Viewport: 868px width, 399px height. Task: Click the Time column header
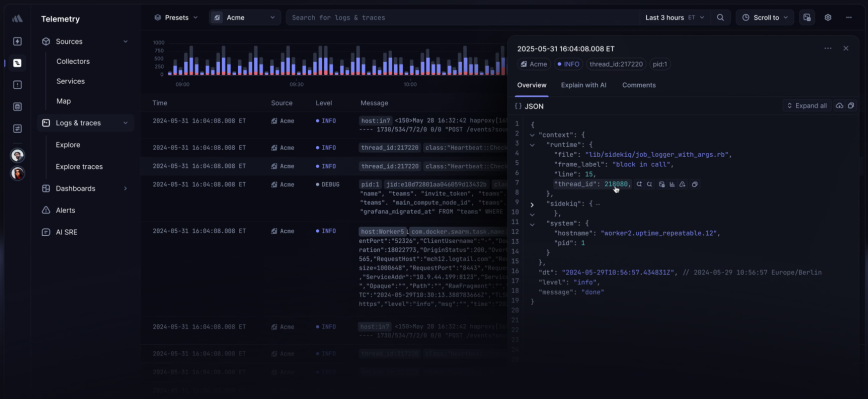point(159,103)
